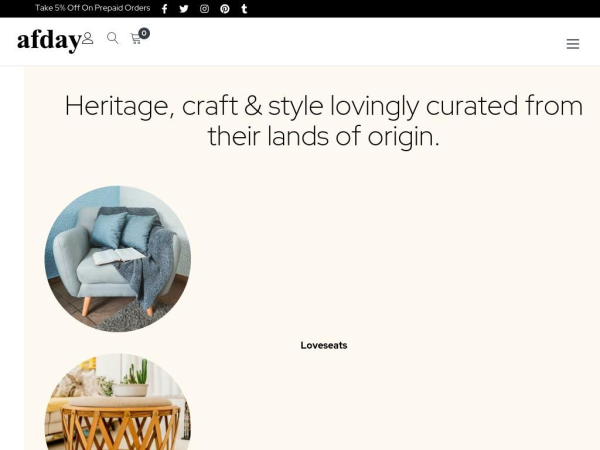
Task: Open the Loveseats category link
Action: [324, 345]
